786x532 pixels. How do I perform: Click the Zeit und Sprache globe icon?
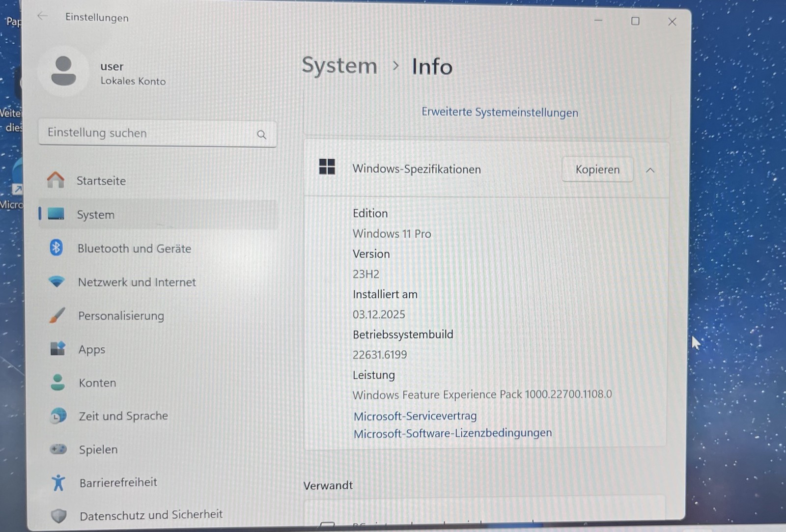(x=58, y=416)
